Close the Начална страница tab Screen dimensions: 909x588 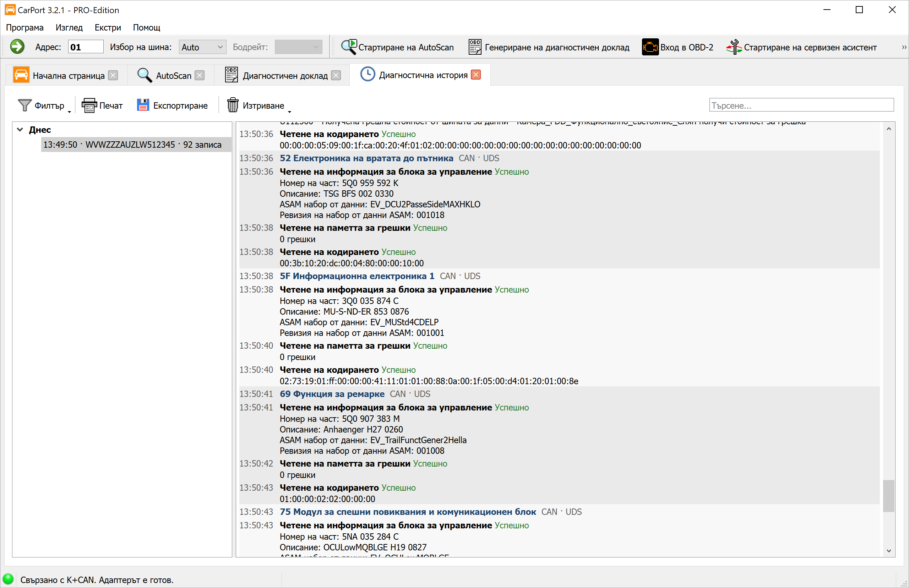pos(113,75)
